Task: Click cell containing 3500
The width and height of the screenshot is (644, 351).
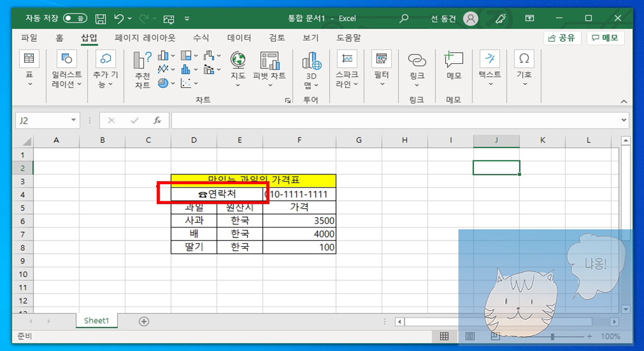Action: tap(299, 221)
